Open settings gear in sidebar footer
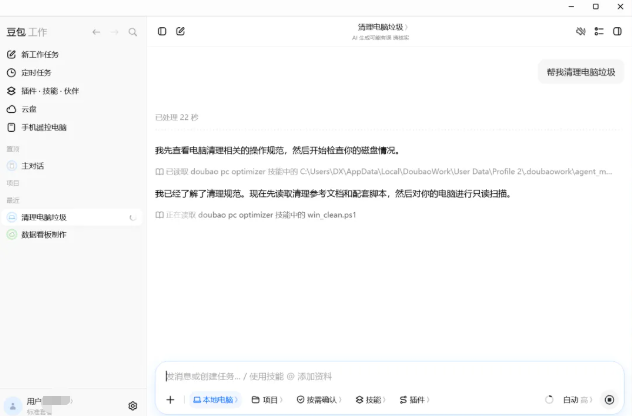 point(133,406)
